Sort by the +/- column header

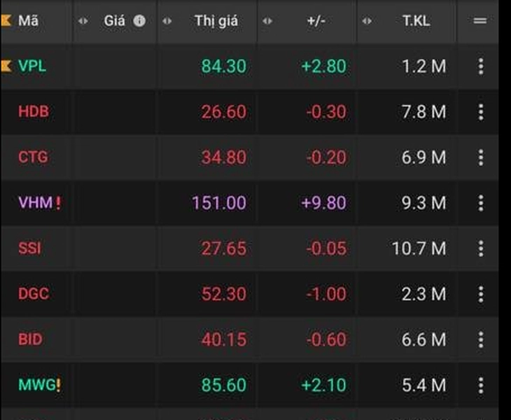(x=316, y=21)
